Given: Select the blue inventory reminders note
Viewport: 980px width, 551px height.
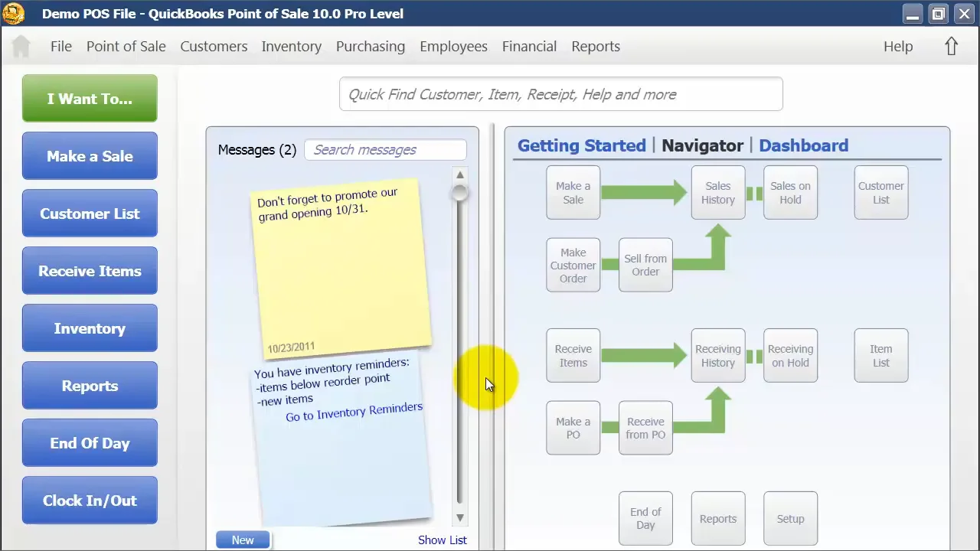Looking at the screenshot, I should [343, 440].
